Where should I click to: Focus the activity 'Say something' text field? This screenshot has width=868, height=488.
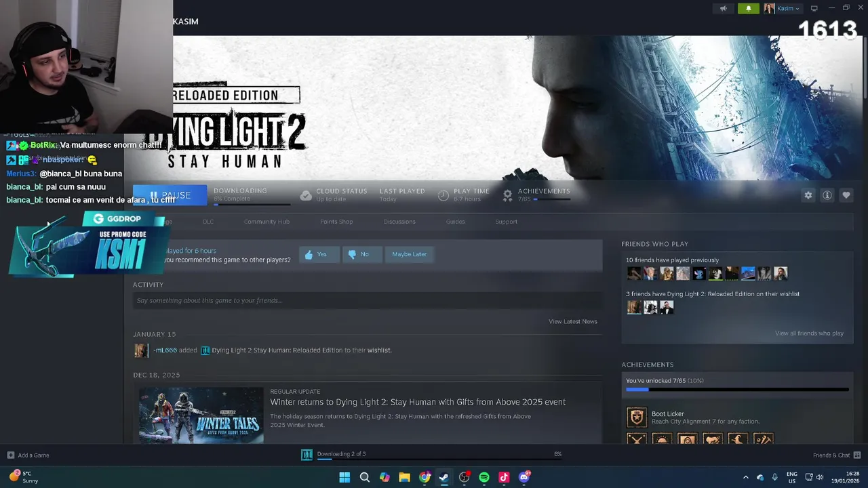[367, 300]
